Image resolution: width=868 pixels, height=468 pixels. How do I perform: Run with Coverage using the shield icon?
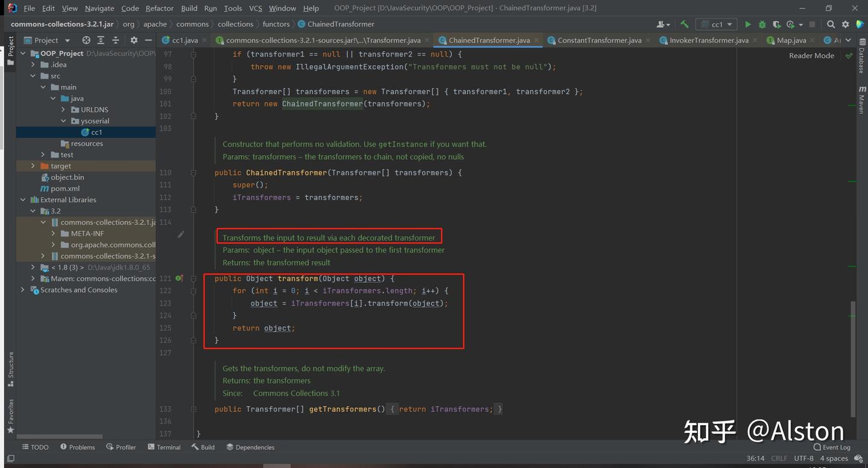pyautogui.click(x=776, y=24)
